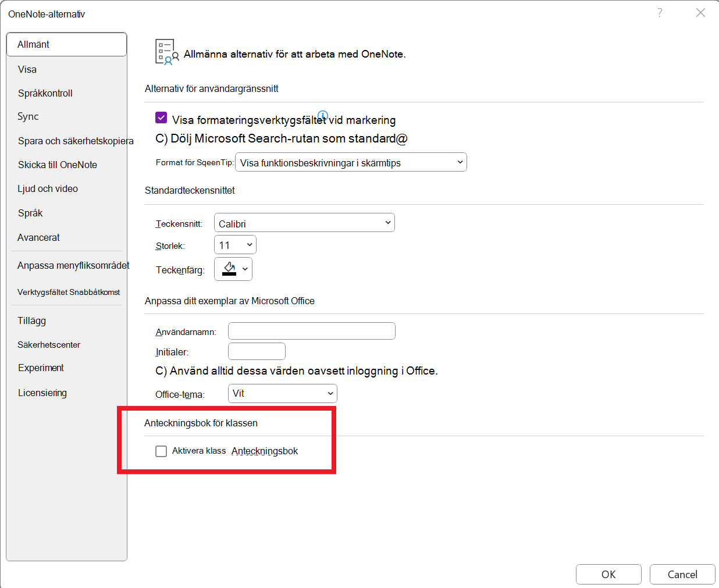Screen dimensions: 719x588
Task: Close the OneNote-alternativ dialog
Action: (701, 13)
